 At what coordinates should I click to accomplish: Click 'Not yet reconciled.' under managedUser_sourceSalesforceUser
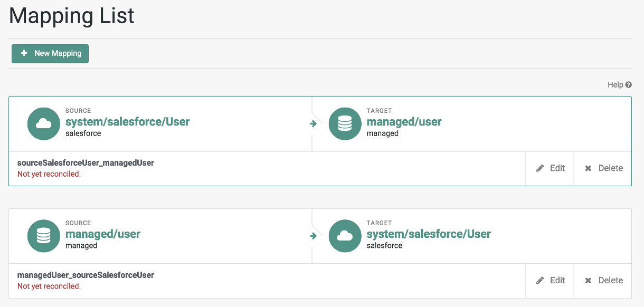(49, 286)
